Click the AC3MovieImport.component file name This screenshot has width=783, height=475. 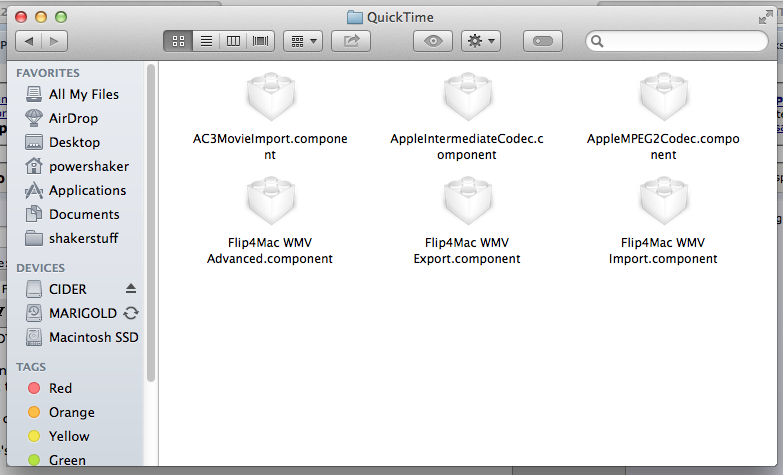pos(270,146)
